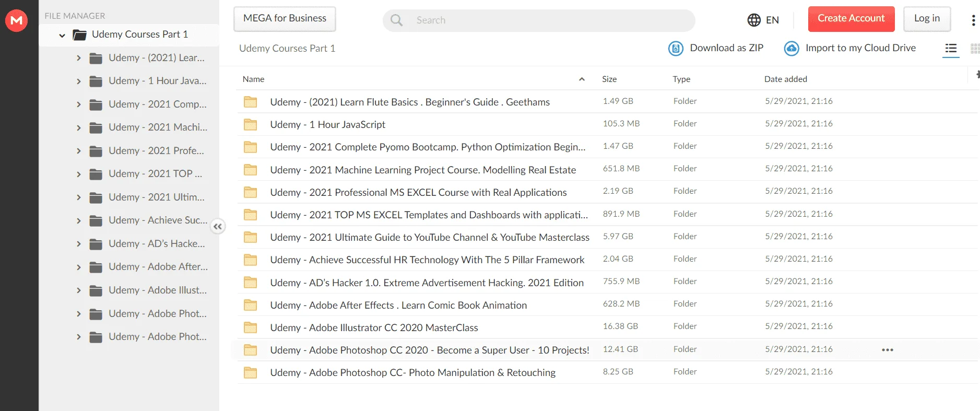Switch to grid thumbnail view
The width and height of the screenshot is (980, 411).
(x=975, y=49)
